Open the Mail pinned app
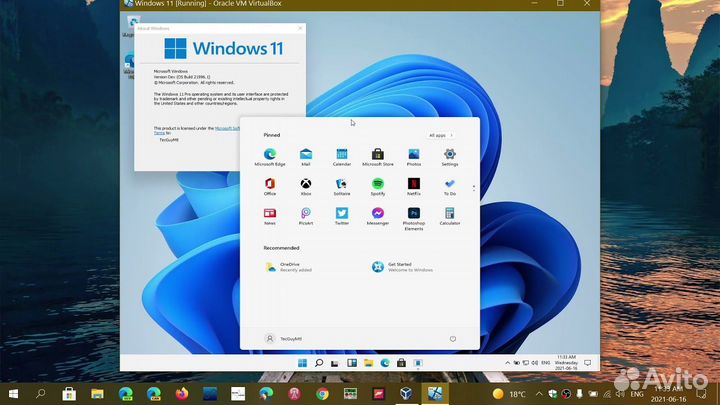 306,157
